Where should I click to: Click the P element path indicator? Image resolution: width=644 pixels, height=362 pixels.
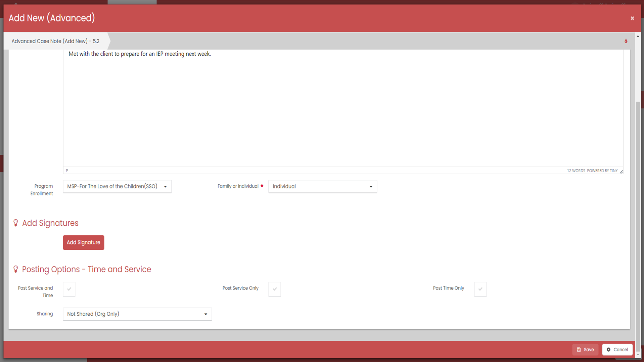(67, 171)
